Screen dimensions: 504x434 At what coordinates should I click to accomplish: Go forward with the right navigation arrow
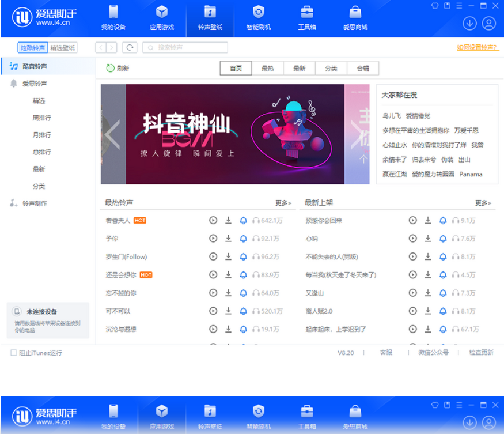112,48
